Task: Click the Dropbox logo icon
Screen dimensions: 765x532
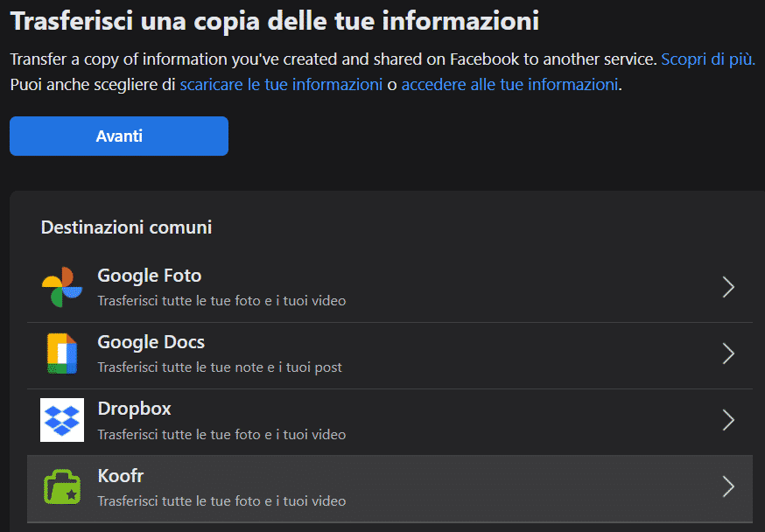Action: click(x=62, y=420)
